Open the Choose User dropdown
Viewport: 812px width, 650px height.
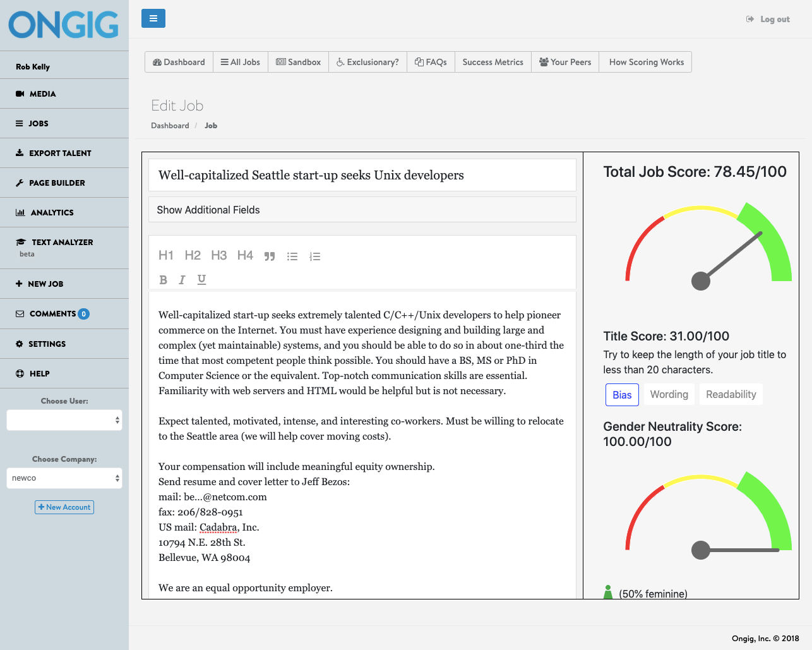(x=64, y=419)
